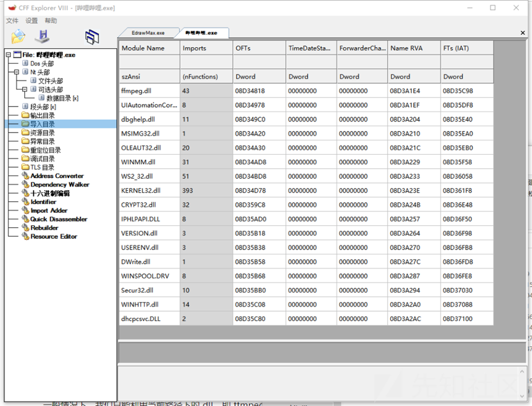Collapse the Nt 头部 expander box
The width and height of the screenshot is (532, 406).
point(16,72)
